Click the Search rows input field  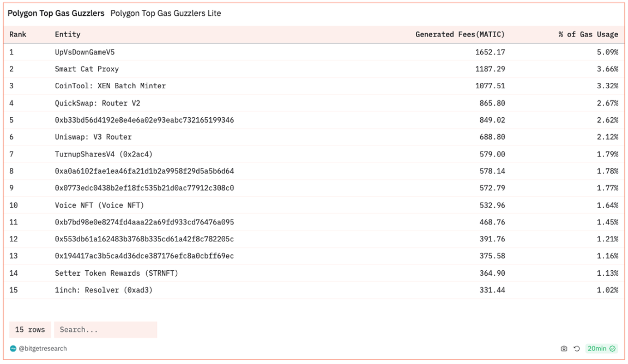pos(105,330)
